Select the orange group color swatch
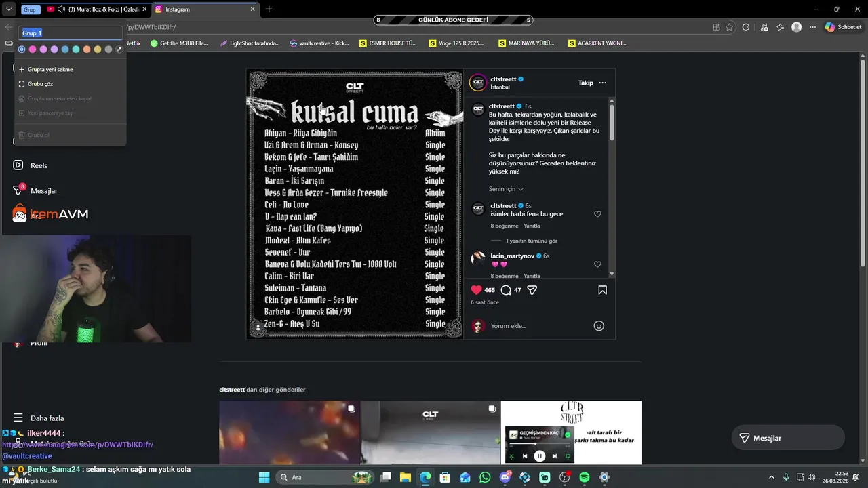 pos(87,49)
